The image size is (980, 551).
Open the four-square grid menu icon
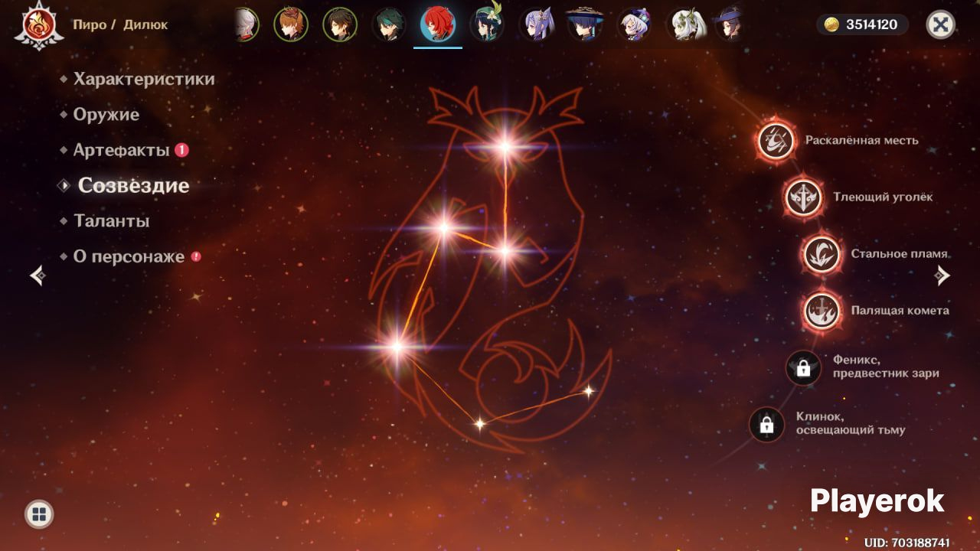coord(39,514)
